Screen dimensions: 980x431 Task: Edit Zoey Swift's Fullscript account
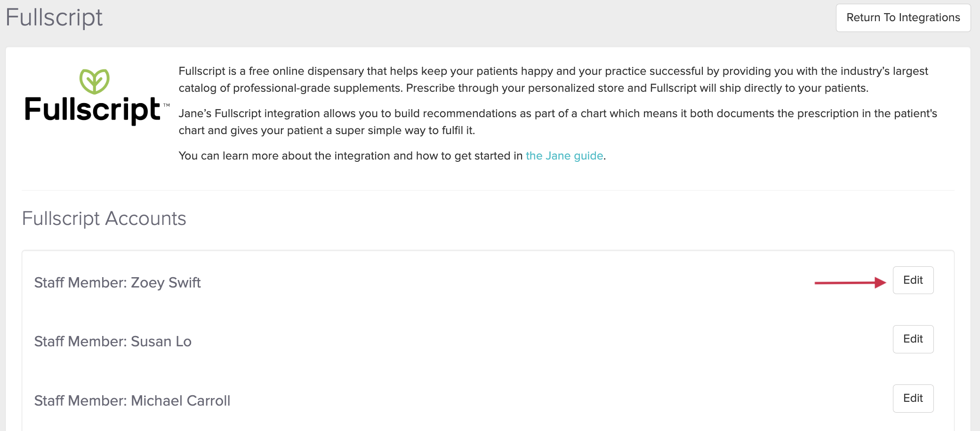pyautogui.click(x=913, y=280)
